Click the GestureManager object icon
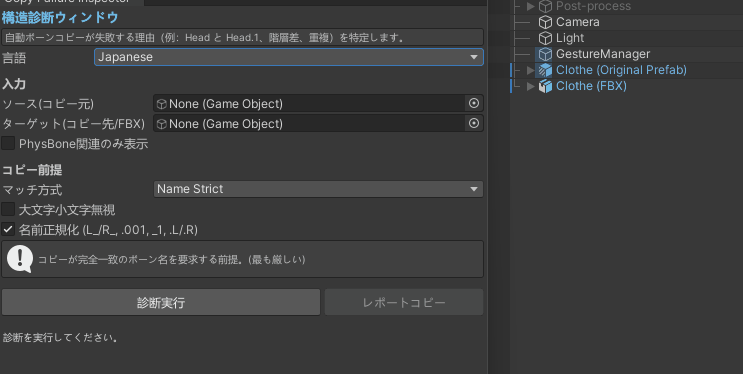Screen dimensions: 743x374 [x=545, y=54]
